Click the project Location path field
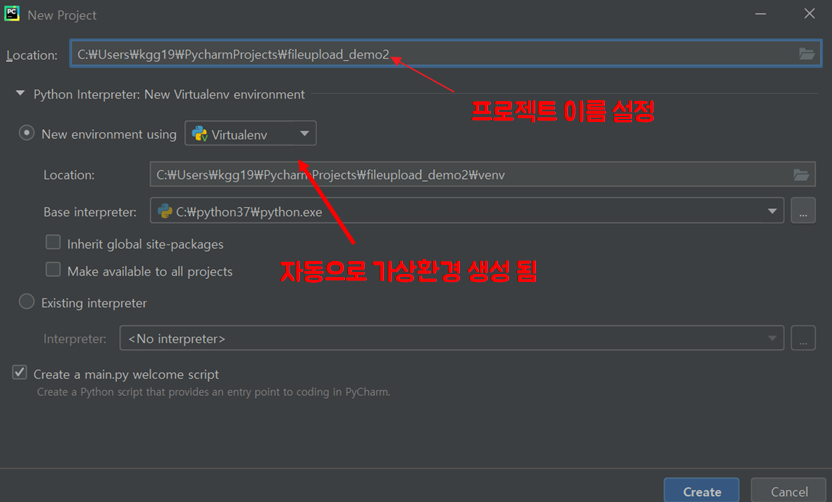This screenshot has width=832, height=502. click(446, 54)
